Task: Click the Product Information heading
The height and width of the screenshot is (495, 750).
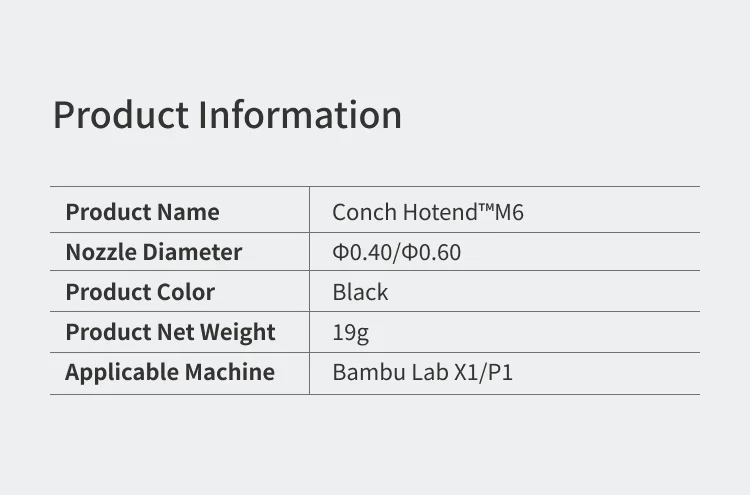Action: coord(227,115)
